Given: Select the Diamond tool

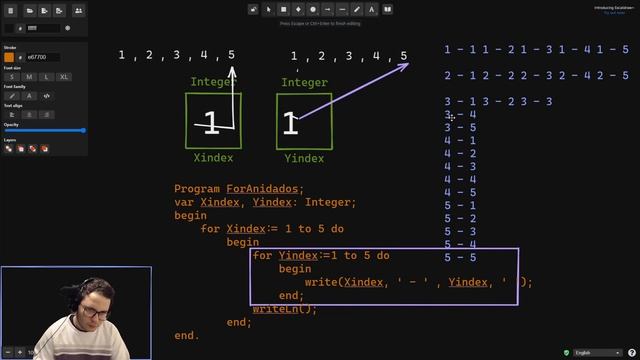Looking at the screenshot, I should tap(298, 9).
